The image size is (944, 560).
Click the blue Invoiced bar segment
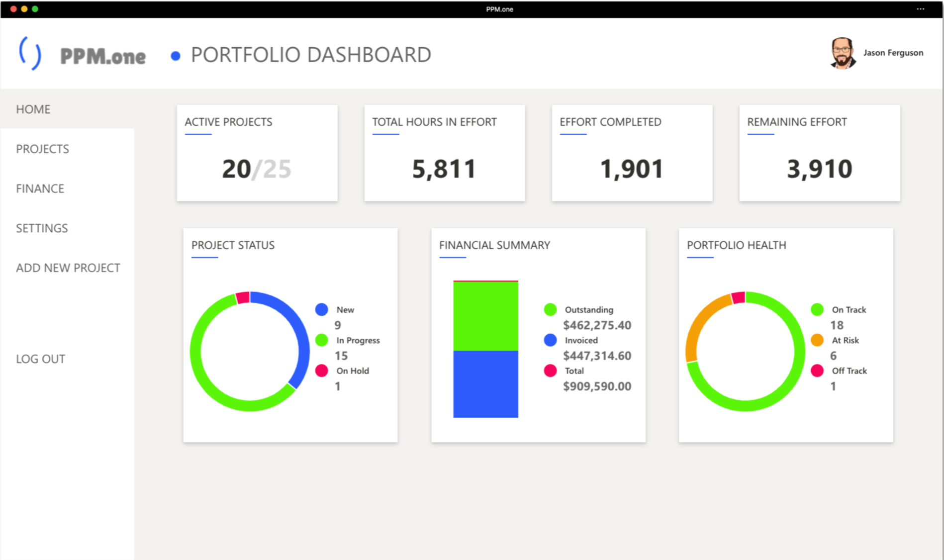(485, 384)
